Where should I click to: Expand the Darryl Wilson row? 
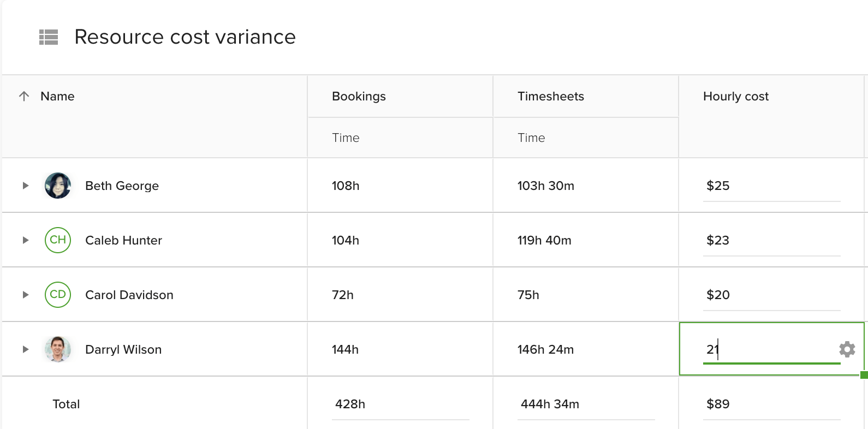[25, 349]
